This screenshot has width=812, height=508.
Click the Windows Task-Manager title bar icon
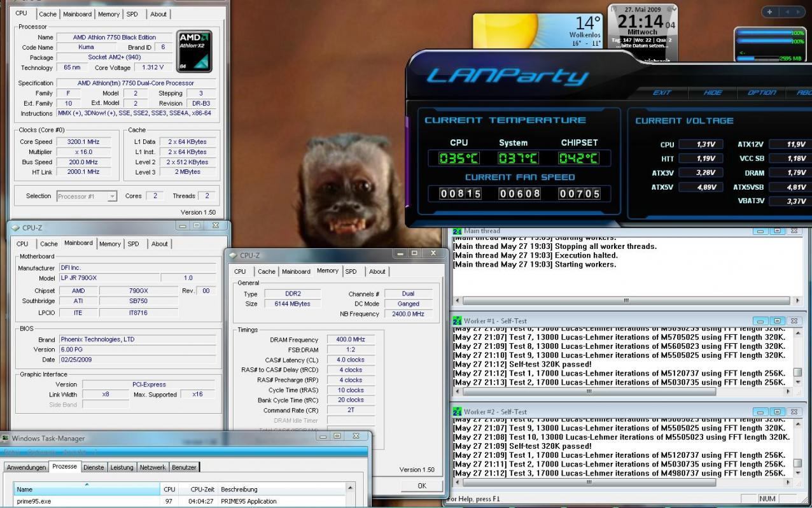pyautogui.click(x=6, y=438)
